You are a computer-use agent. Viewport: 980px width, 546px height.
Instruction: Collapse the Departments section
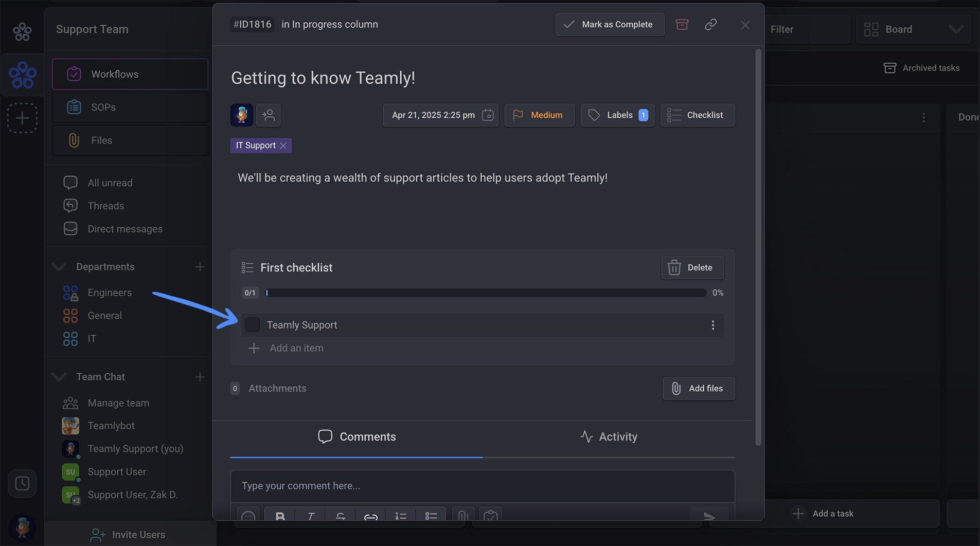(x=60, y=267)
